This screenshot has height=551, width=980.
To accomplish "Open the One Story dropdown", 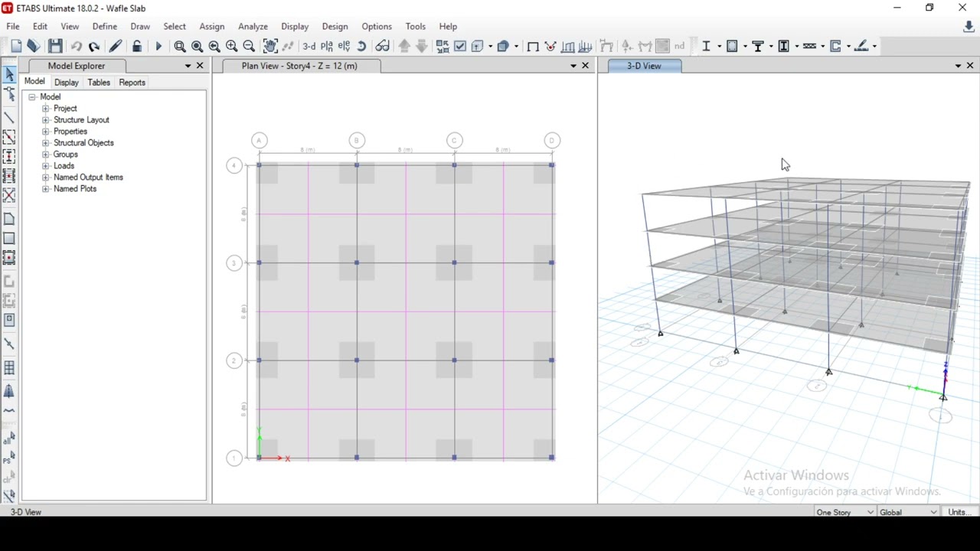I will tap(844, 512).
